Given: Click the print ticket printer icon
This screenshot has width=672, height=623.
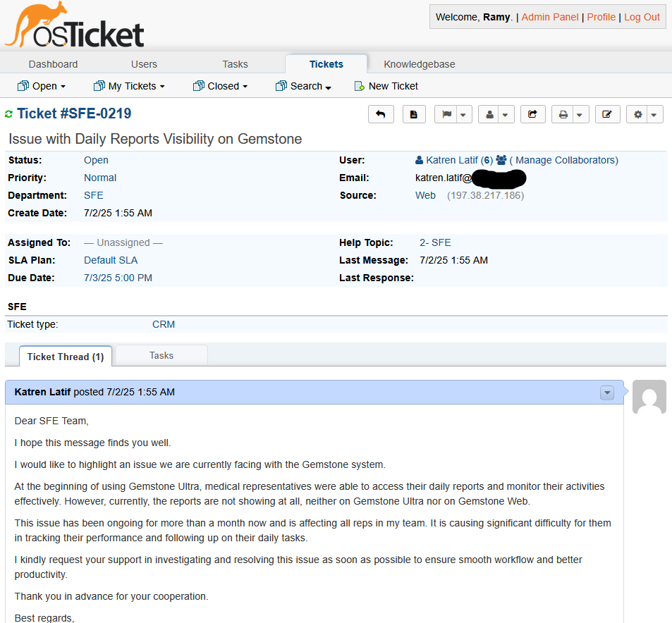Looking at the screenshot, I should coord(563,114).
